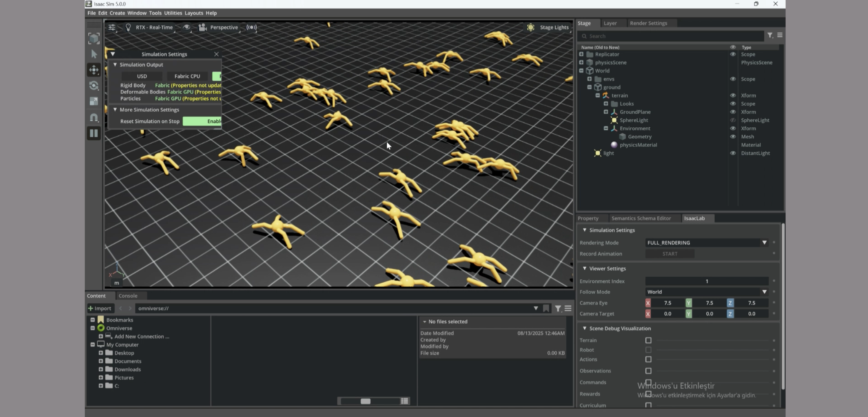Click the Rotate tool icon
868x417 pixels.
click(x=94, y=86)
